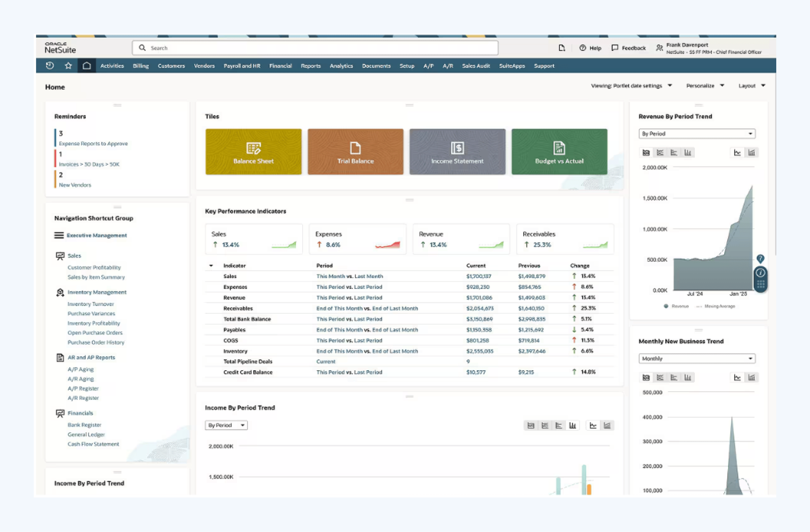Open Expense Reports to Approve reminder
This screenshot has width=810, height=532.
coord(93,144)
